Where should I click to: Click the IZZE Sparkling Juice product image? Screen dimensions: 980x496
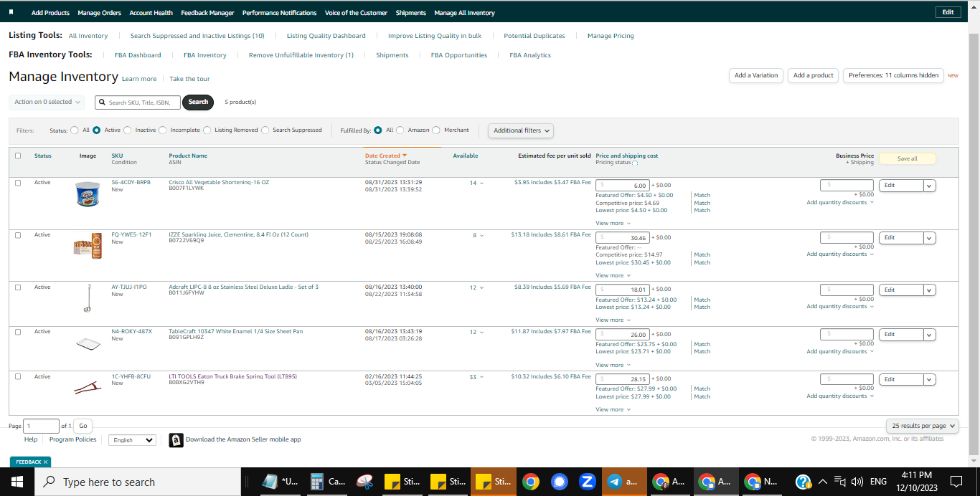tap(88, 245)
